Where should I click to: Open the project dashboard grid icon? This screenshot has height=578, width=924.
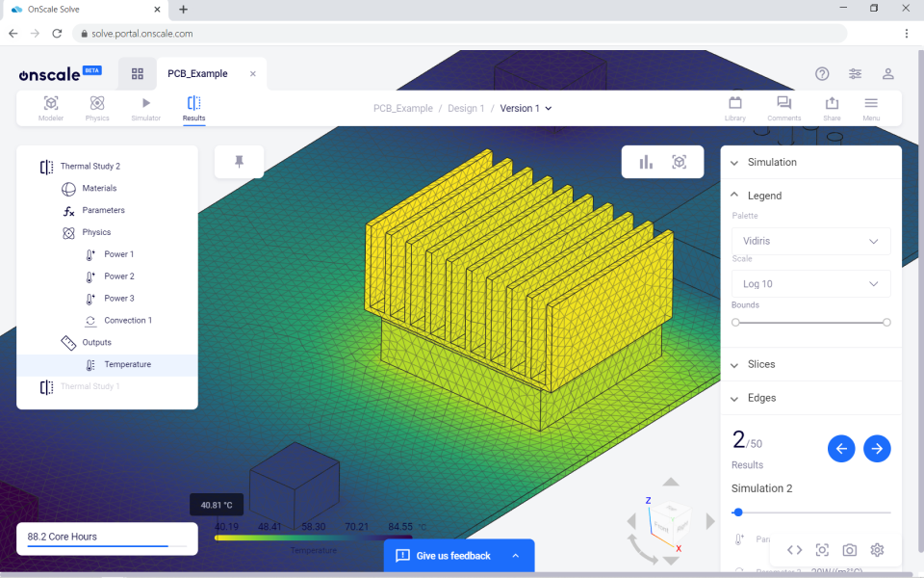(138, 74)
